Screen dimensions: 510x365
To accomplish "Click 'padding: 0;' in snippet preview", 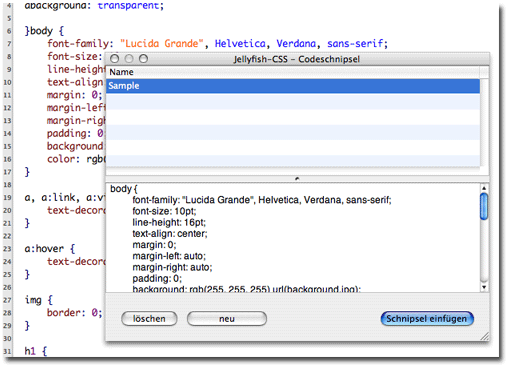I will 157,278.
